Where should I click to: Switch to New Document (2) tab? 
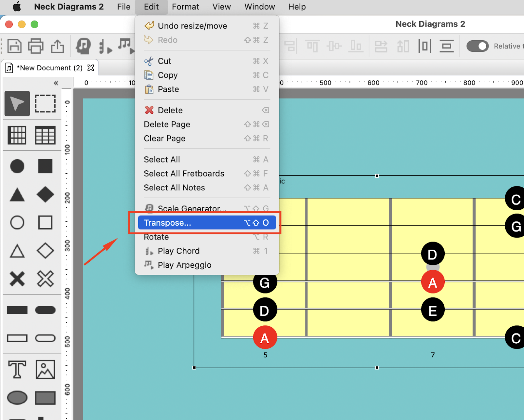pyautogui.click(x=49, y=68)
